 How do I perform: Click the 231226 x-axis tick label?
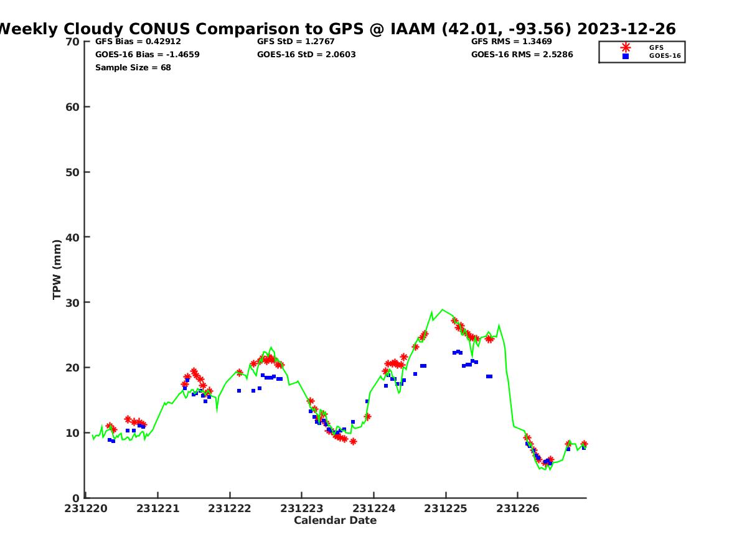(518, 508)
